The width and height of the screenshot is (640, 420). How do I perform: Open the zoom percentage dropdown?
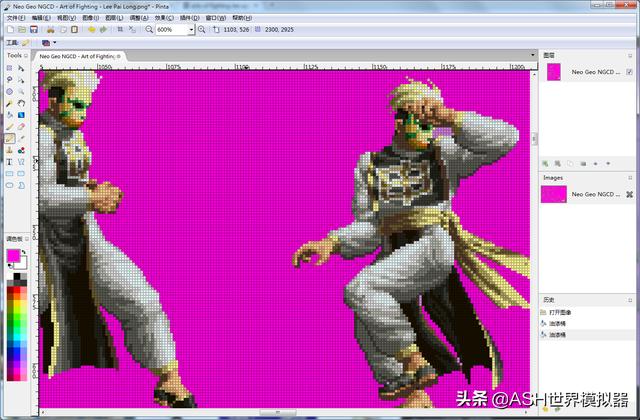click(x=191, y=30)
